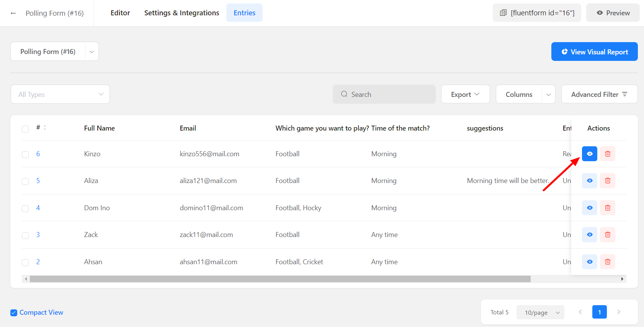
Task: Click the back arrow beside Polling Form
Action: 13,13
